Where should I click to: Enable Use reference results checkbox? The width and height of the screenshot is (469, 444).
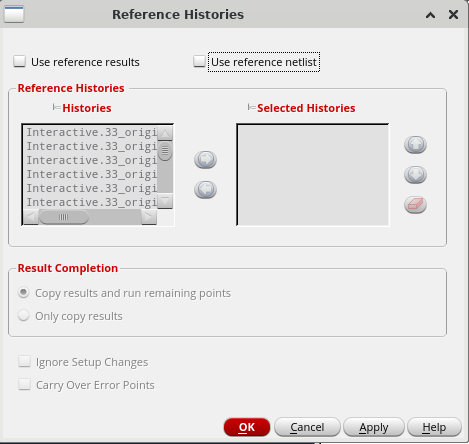[x=19, y=61]
